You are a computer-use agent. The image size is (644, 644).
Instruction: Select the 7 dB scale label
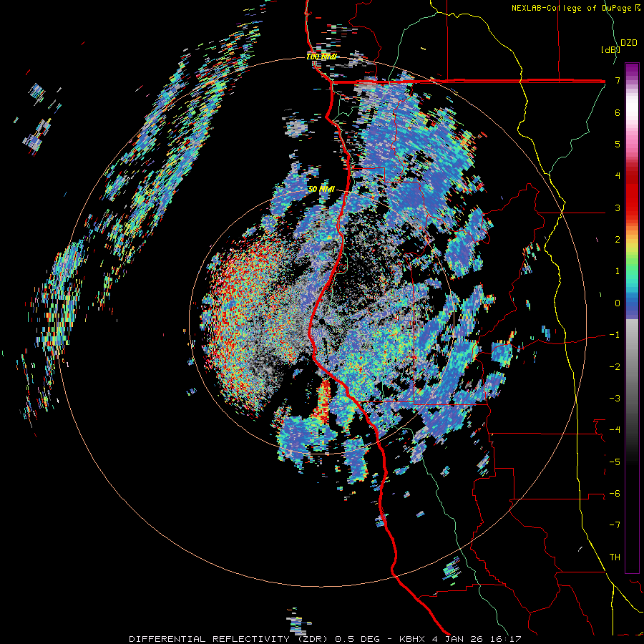pos(618,80)
